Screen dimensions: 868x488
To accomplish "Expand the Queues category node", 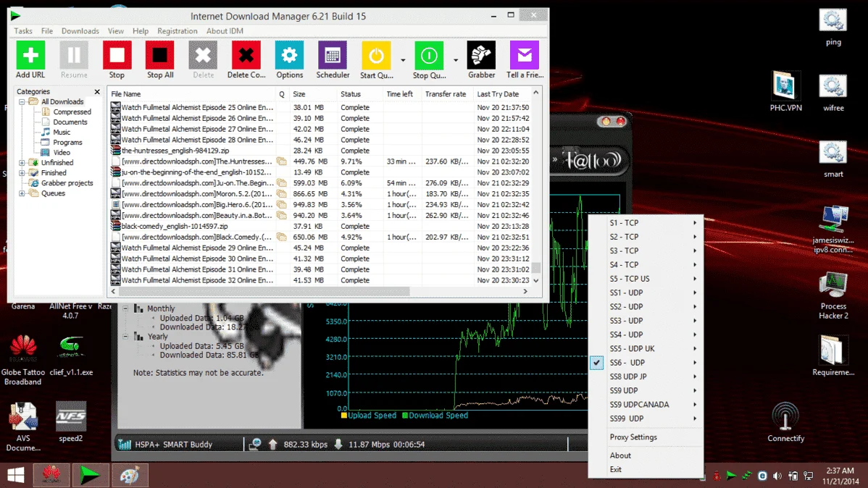I will (x=22, y=193).
